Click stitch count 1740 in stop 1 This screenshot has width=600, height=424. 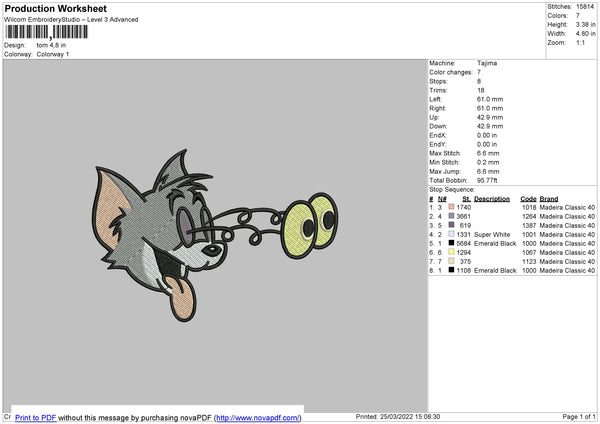[x=463, y=207]
